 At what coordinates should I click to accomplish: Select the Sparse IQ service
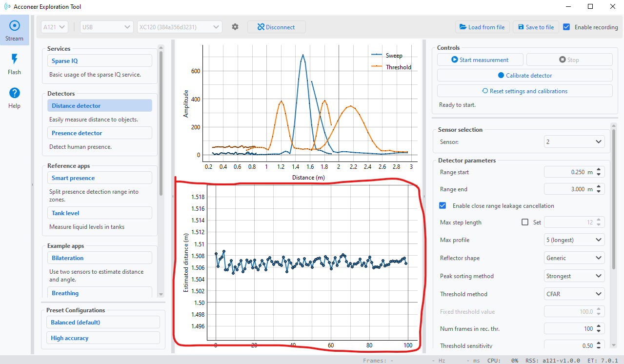pyautogui.click(x=100, y=61)
